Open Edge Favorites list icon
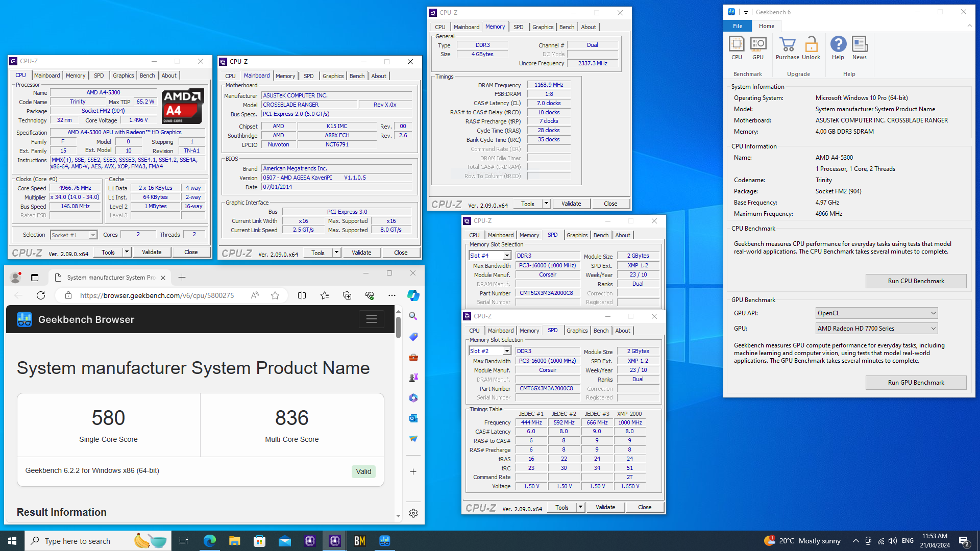The image size is (980, 551). click(x=325, y=295)
